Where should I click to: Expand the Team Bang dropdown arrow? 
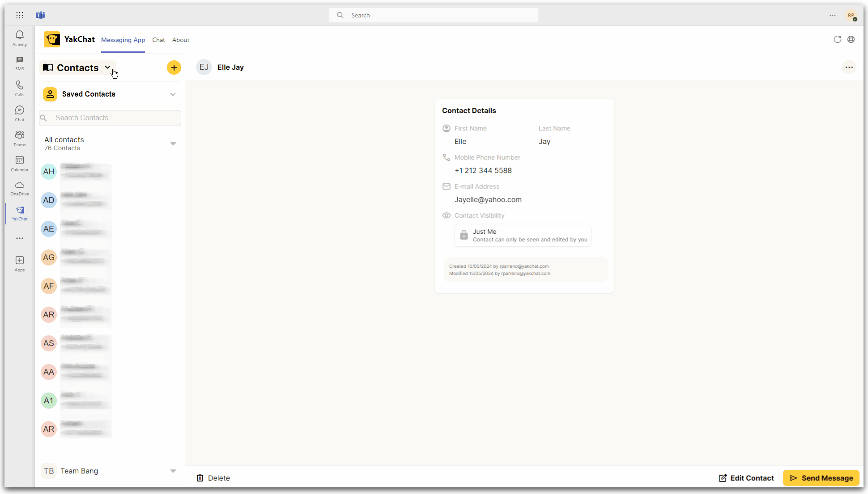pyautogui.click(x=173, y=471)
